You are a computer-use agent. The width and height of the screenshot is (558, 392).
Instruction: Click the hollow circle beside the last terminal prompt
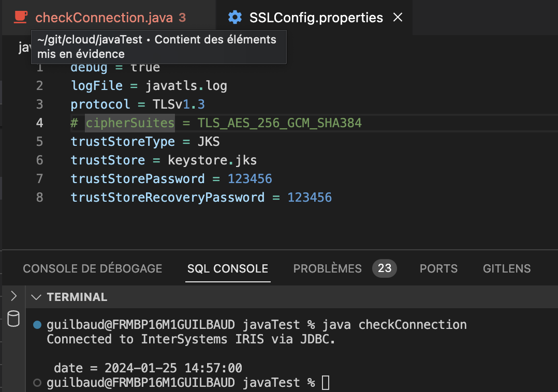[x=37, y=383]
